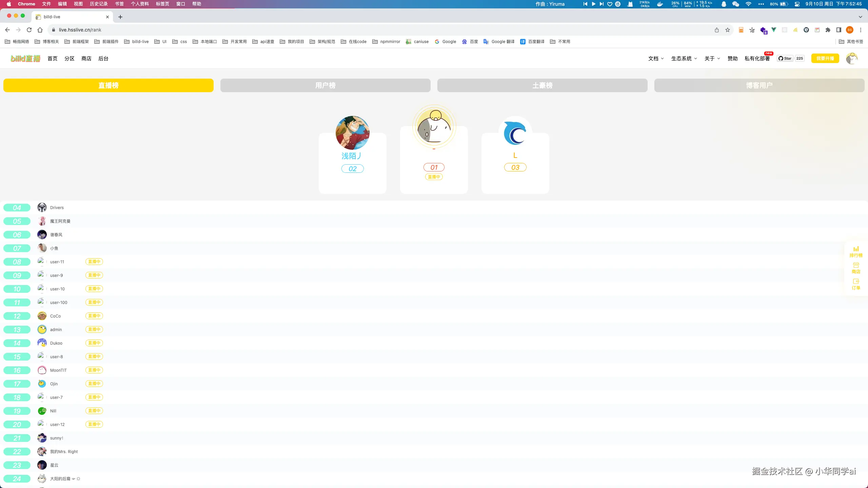This screenshot has width=868, height=488.
Task: Click the 我要开播 button
Action: click(825, 58)
